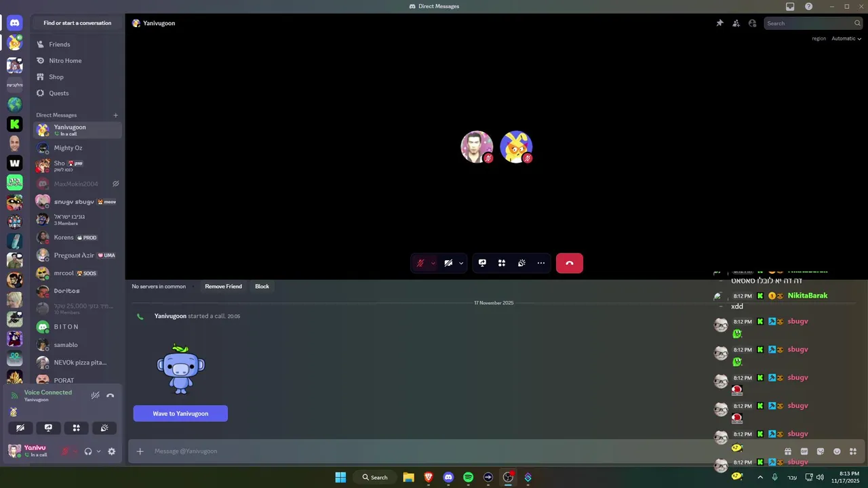
Task: Open more call options menu
Action: pos(540,263)
